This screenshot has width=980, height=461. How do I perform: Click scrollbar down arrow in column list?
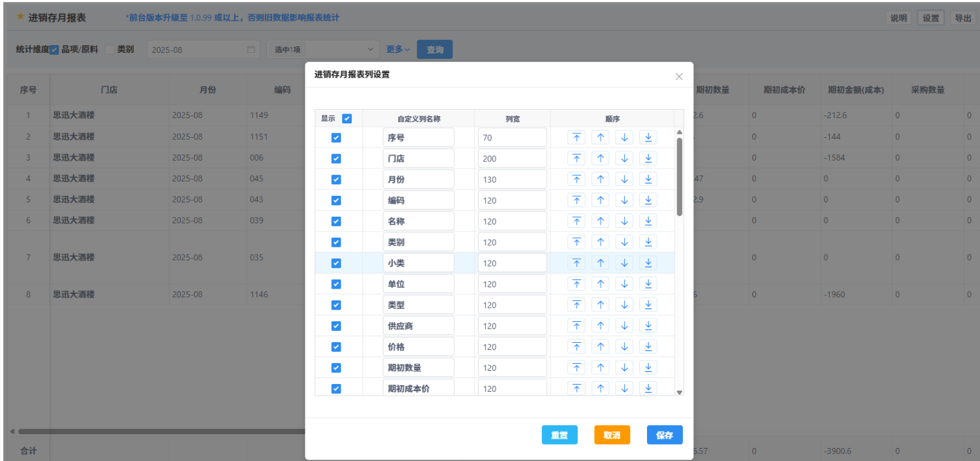point(679,392)
